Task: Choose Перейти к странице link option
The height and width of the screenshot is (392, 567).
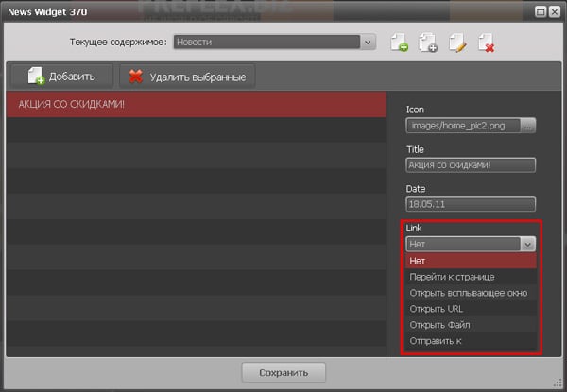Action: [471, 277]
